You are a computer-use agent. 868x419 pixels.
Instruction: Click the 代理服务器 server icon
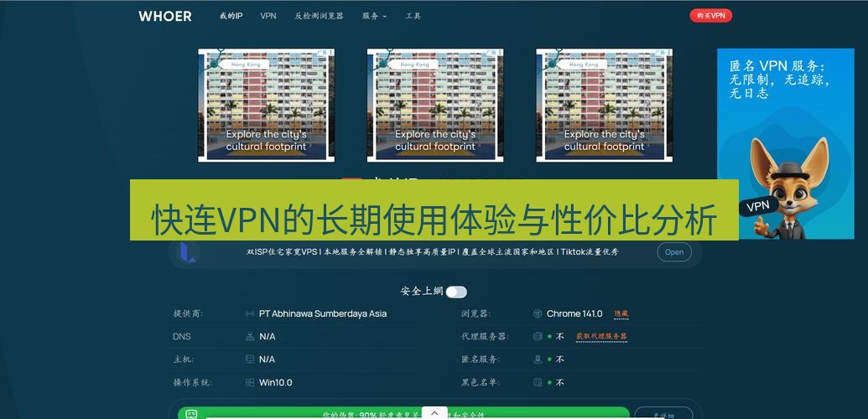tap(537, 337)
